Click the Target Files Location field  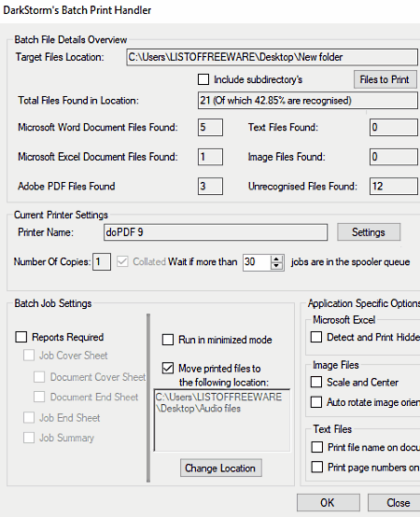[x=272, y=57]
